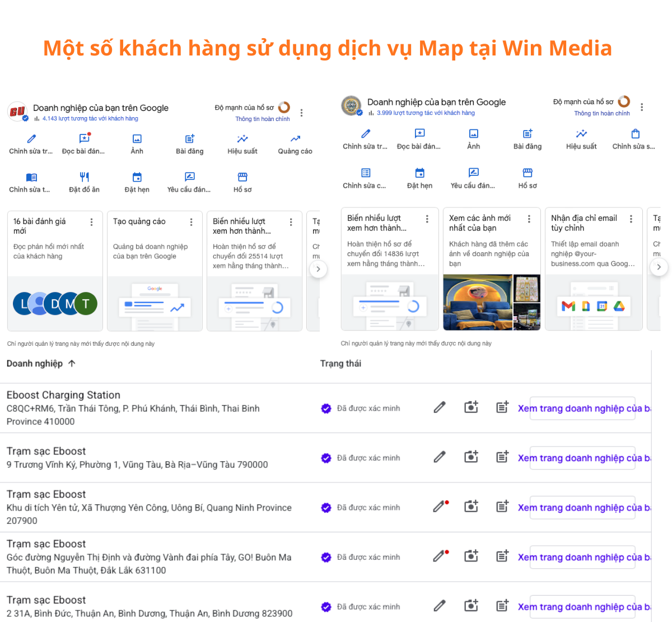Click edit pencil for Eboost Charging Station
672x622 pixels.
[x=440, y=407]
